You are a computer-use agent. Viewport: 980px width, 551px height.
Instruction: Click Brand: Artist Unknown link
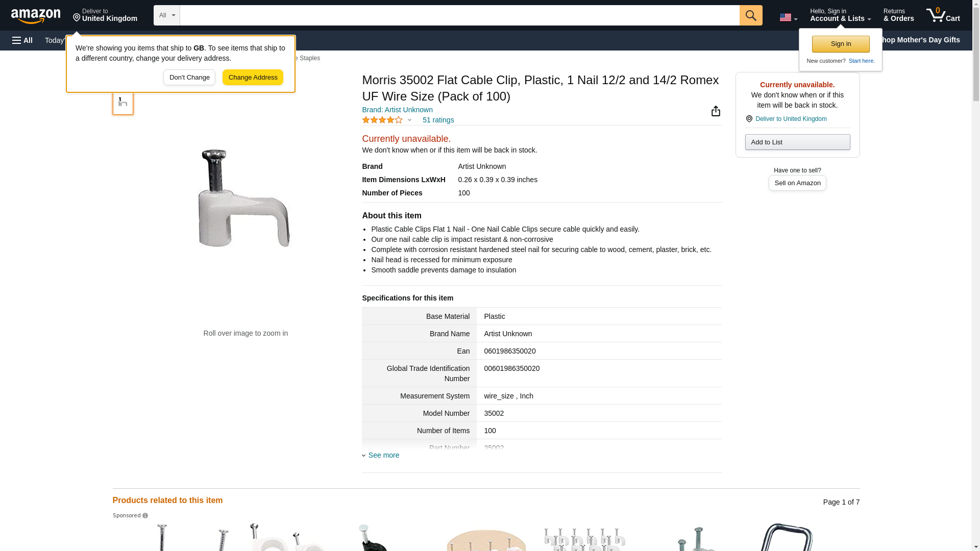pos(397,110)
